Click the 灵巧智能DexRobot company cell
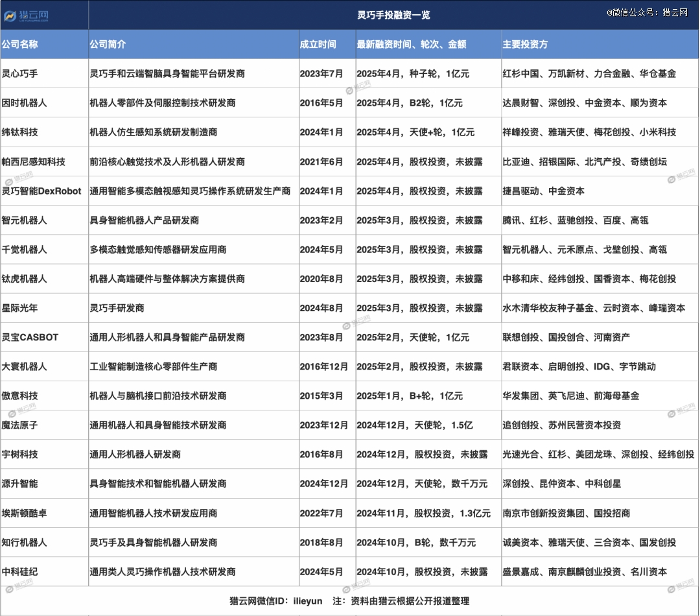700x616 pixels. click(x=41, y=191)
